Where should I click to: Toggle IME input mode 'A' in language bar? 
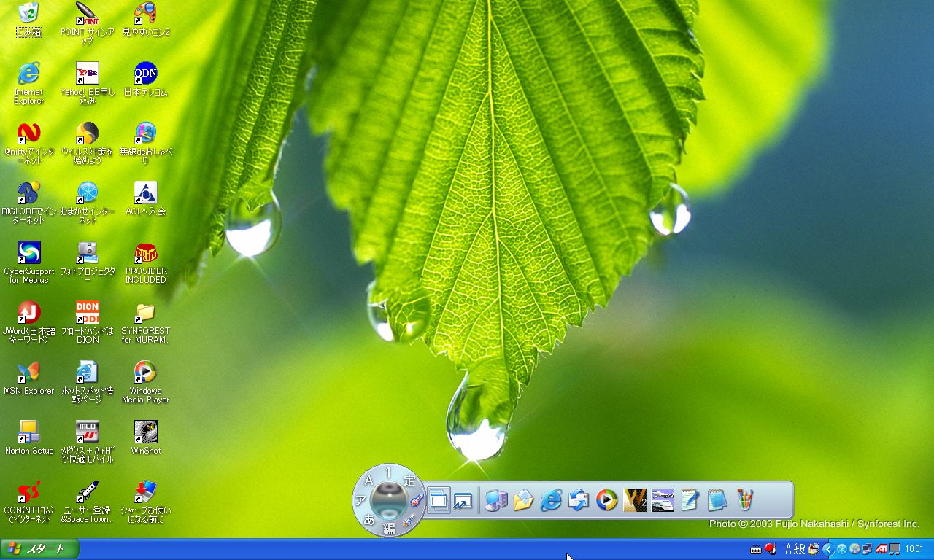coord(789,549)
